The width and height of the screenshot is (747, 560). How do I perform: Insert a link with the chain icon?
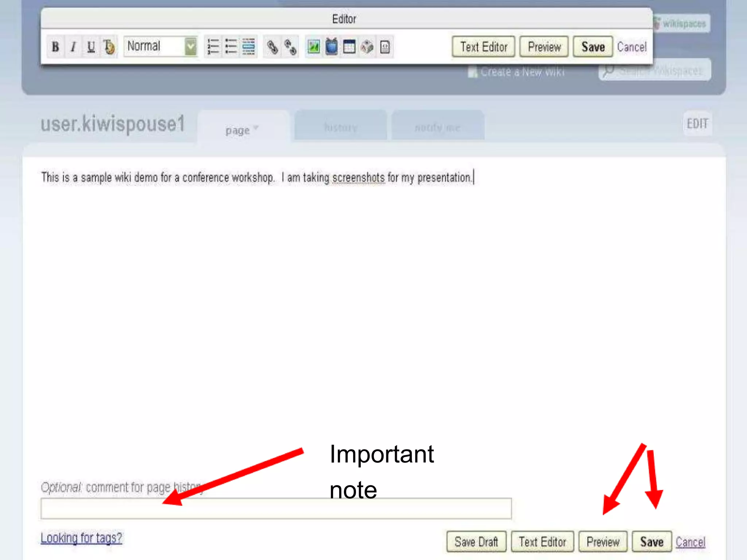(272, 47)
